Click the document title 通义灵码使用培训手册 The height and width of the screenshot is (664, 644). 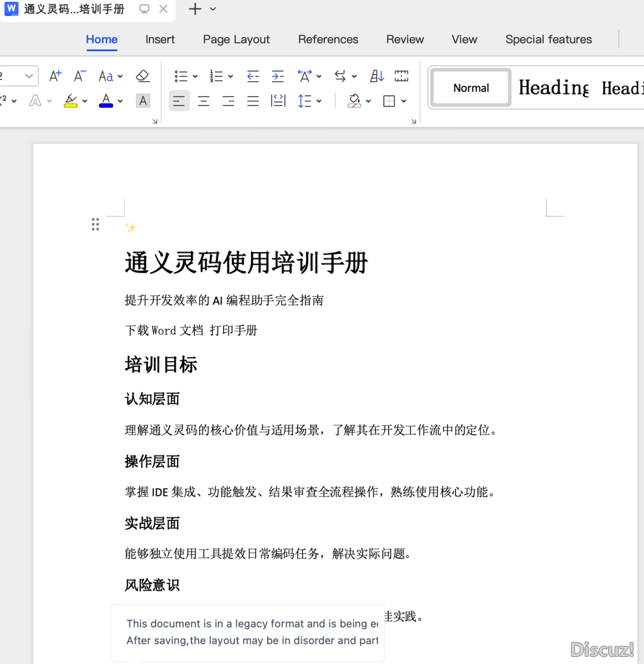246,262
